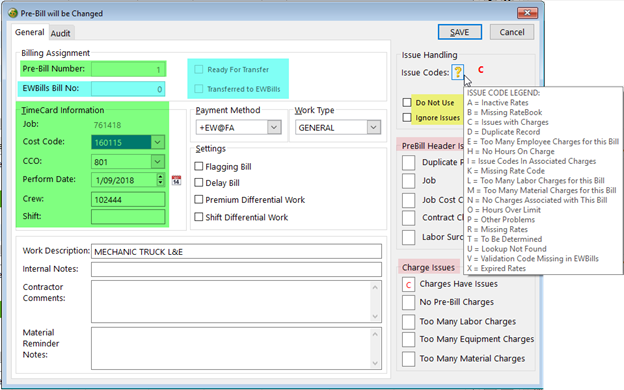Screen dimensions: 624x390
Task: Open the Payment Method dropdown
Action: [274, 127]
